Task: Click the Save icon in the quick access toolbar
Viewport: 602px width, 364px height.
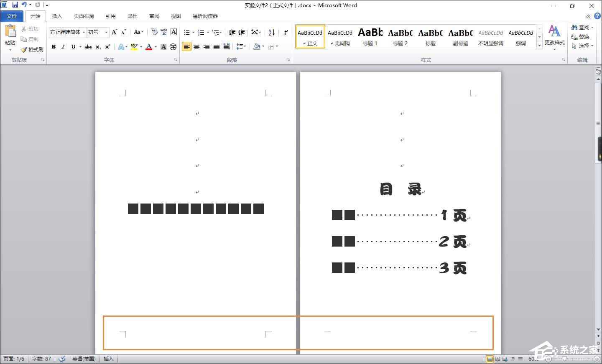Action: pos(15,5)
